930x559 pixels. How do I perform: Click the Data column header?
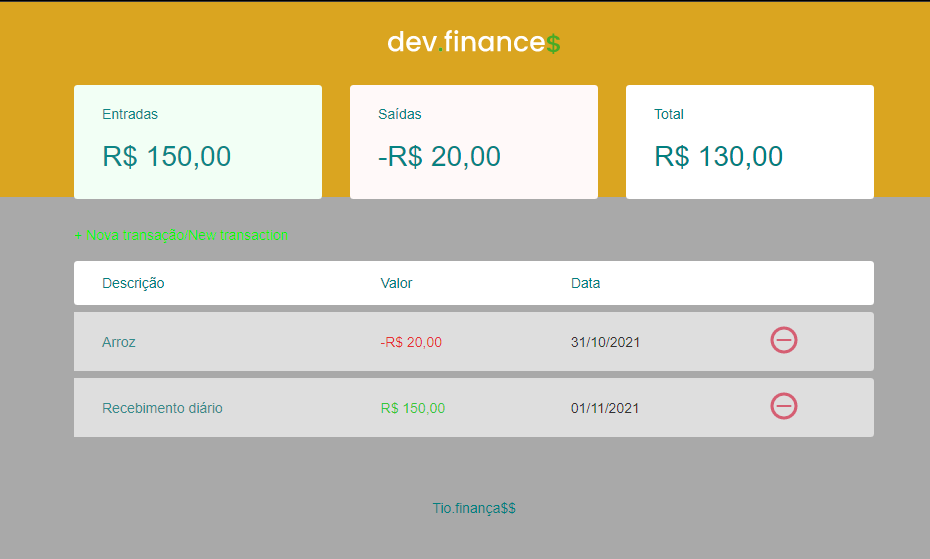tap(585, 283)
